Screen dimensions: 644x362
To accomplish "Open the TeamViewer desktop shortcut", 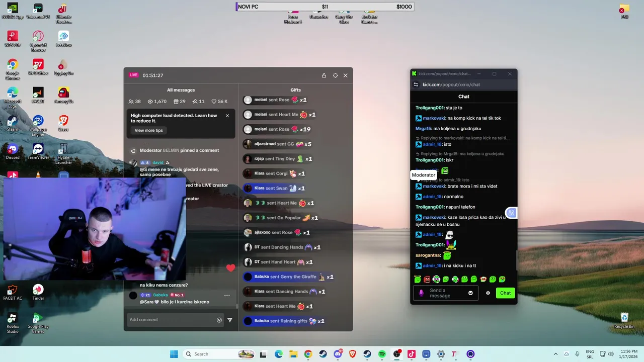I will click(x=38, y=151).
